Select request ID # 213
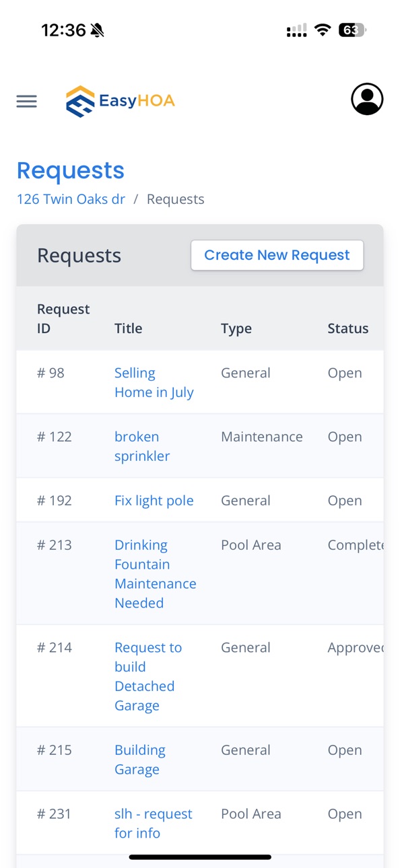This screenshot has width=400, height=868. click(x=55, y=545)
